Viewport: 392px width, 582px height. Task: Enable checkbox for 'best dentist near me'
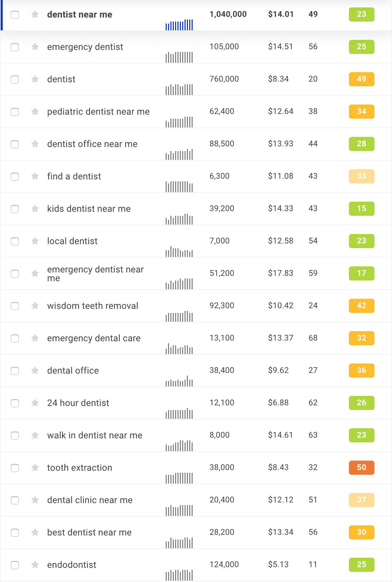point(15,533)
